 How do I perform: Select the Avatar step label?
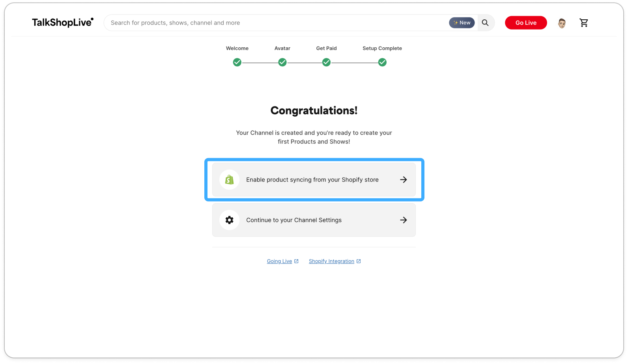(x=282, y=48)
